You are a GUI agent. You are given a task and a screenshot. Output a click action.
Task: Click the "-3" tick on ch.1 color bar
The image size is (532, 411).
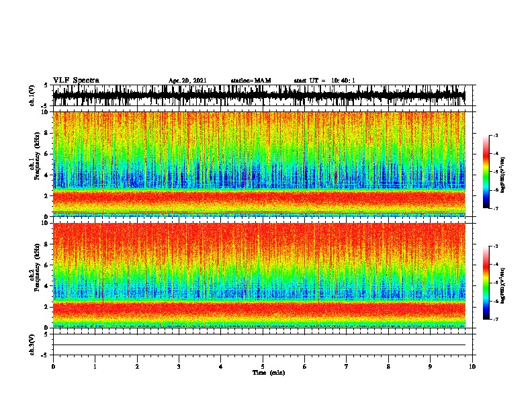[496, 135]
